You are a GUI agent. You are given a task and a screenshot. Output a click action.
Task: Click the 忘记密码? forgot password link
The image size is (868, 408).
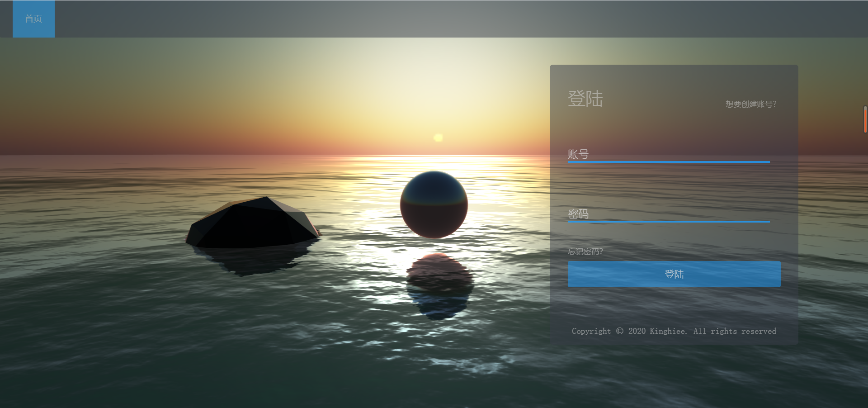pos(585,251)
